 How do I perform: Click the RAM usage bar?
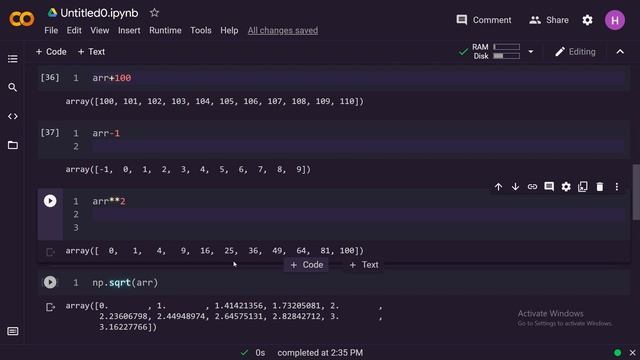click(506, 47)
